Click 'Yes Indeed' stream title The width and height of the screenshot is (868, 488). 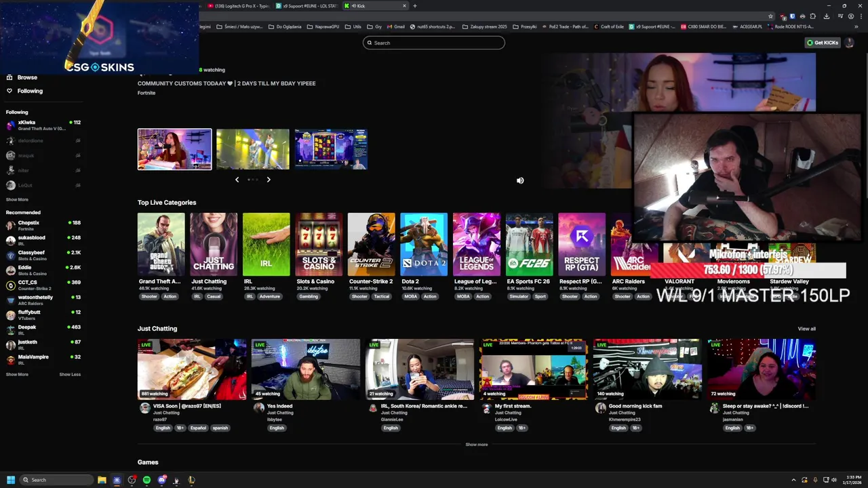[279, 406]
